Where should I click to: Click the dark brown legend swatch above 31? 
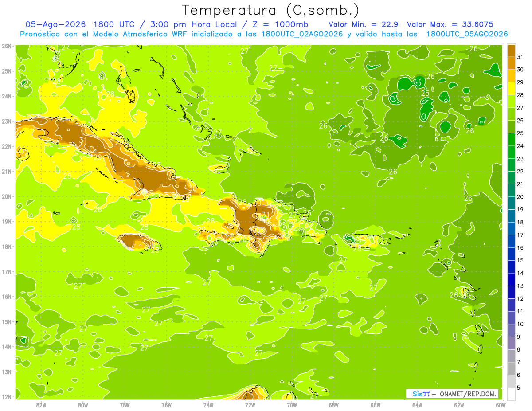tap(511, 51)
